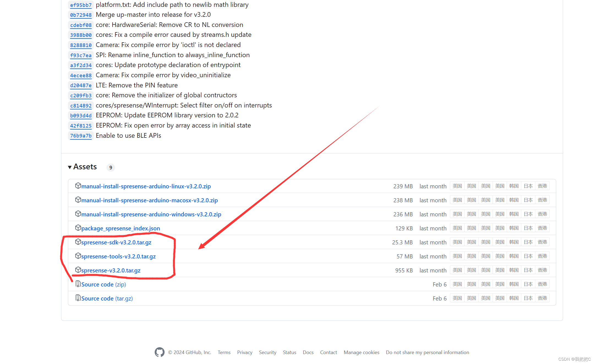Click package icon beside macosx zip asset
This screenshot has width=595, height=364.
point(78,200)
